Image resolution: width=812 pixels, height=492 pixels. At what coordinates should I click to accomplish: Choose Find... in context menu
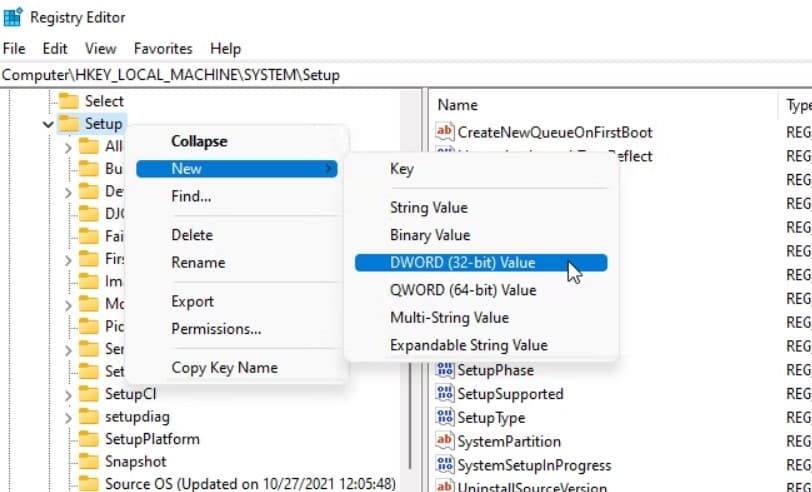coord(191,196)
